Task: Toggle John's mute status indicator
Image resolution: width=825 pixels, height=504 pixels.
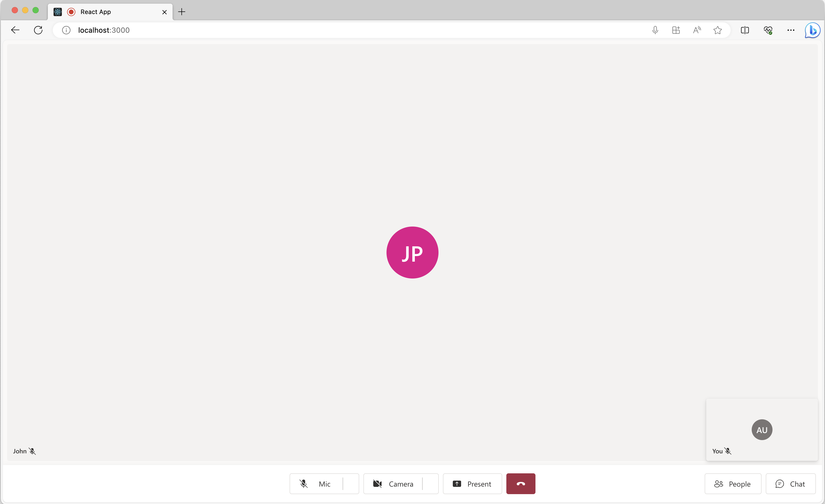Action: coord(32,451)
